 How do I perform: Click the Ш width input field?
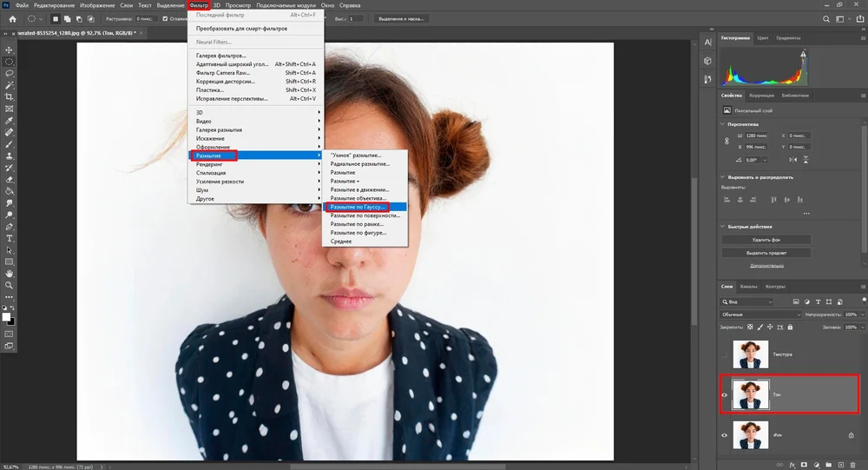pyautogui.click(x=756, y=136)
